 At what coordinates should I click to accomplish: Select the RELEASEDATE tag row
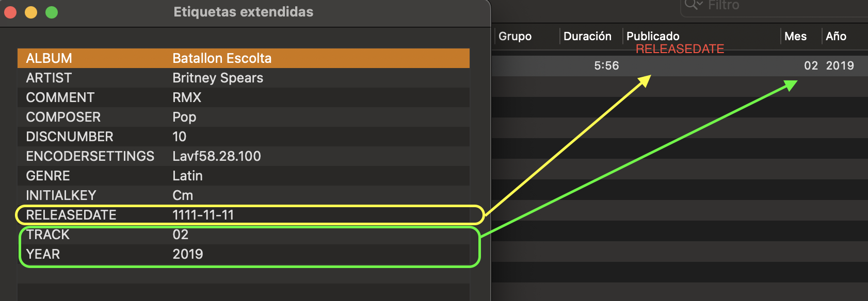(x=243, y=215)
